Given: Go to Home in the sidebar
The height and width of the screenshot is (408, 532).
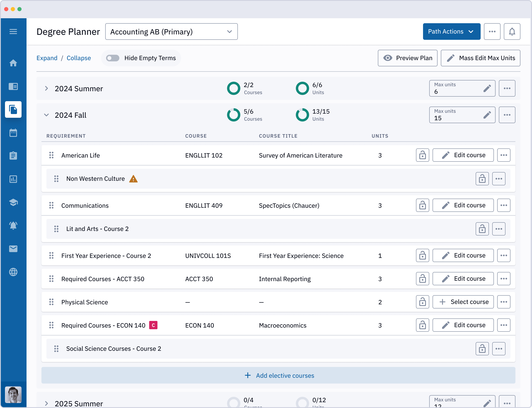Looking at the screenshot, I should tap(13, 63).
